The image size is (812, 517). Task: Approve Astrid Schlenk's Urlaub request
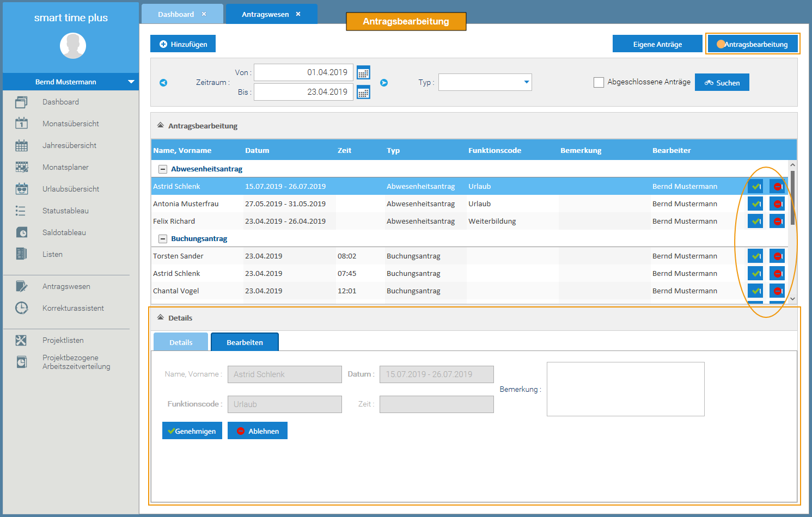click(x=755, y=186)
